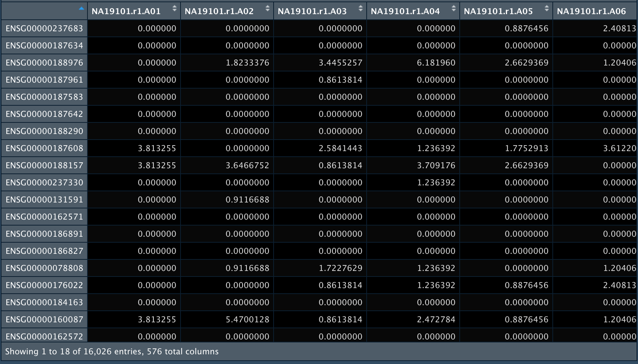Select cell value 1.8233376
The image size is (638, 364).
[248, 63]
